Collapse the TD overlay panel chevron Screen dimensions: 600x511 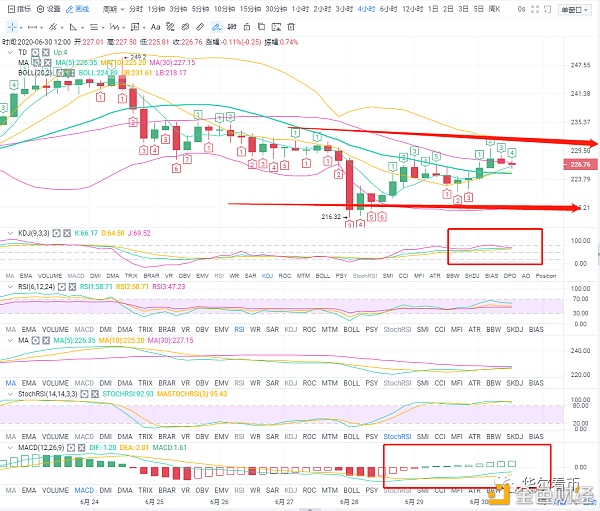10,52
